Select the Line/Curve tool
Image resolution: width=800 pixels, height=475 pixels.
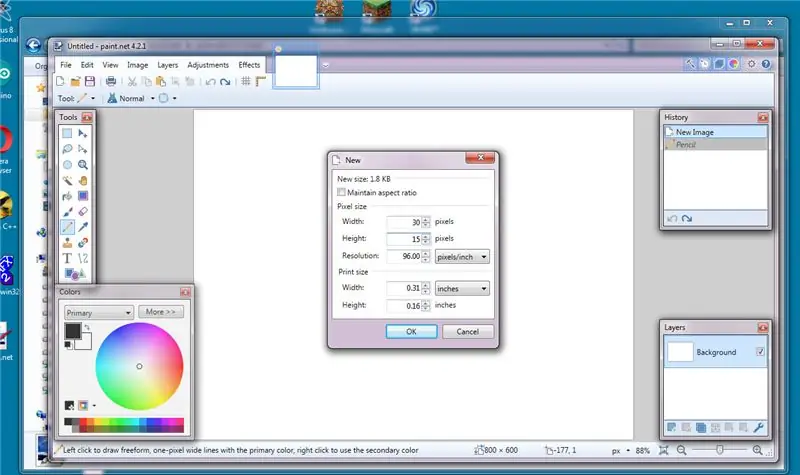[x=83, y=259]
